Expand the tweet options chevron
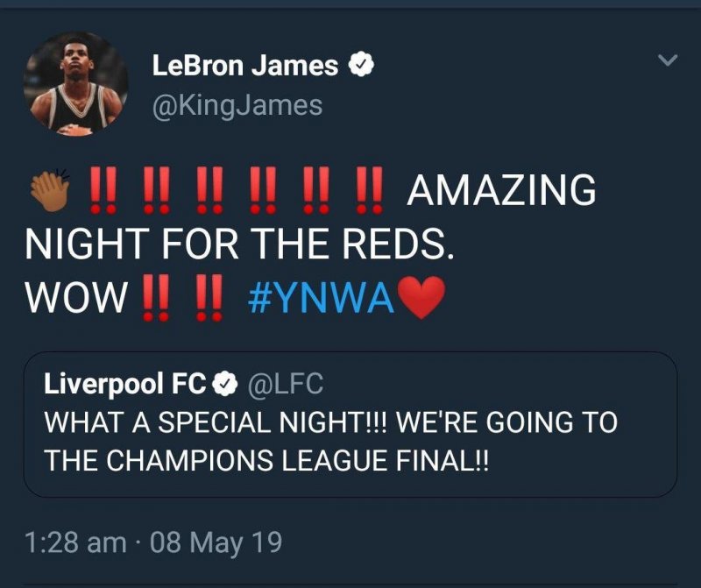This screenshot has width=701, height=588. click(668, 60)
